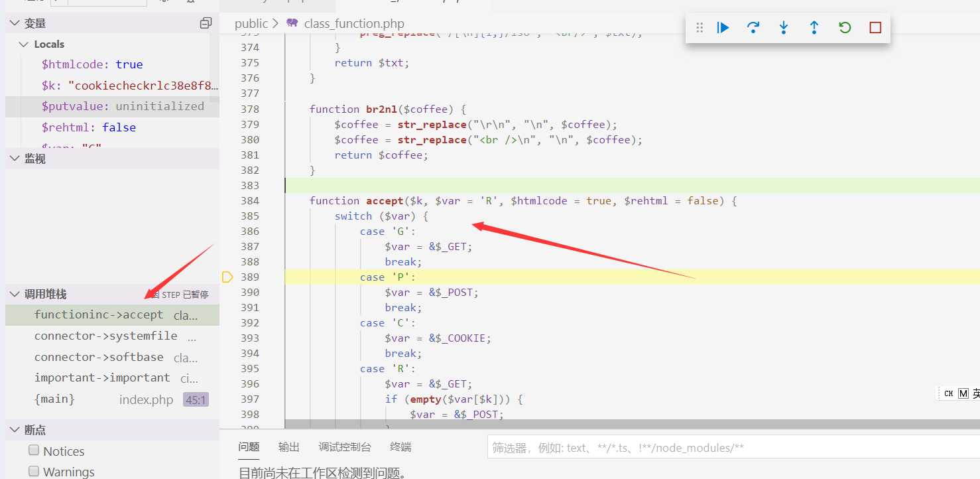Select the functioninc->accept stack frame
The height and width of the screenshot is (479, 980).
coord(112,315)
